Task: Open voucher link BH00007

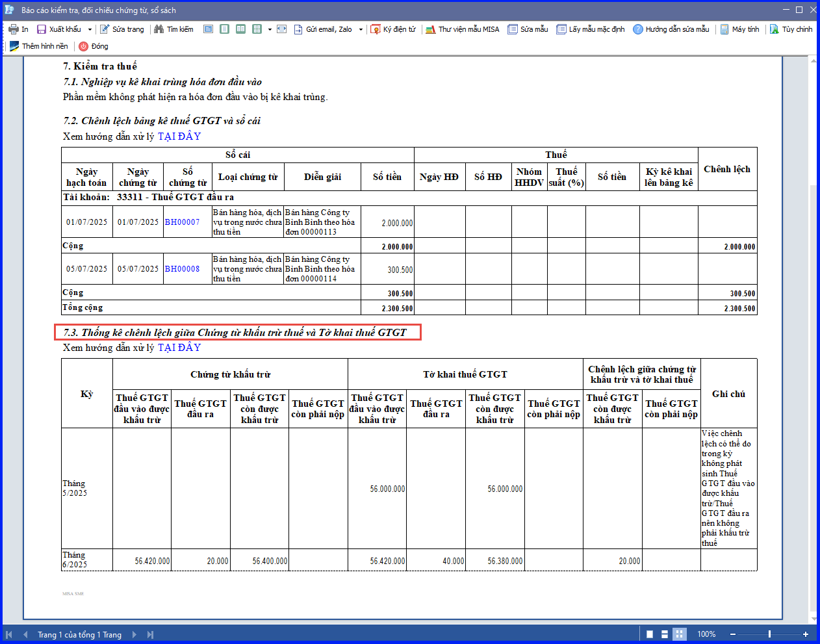Action: (182, 222)
